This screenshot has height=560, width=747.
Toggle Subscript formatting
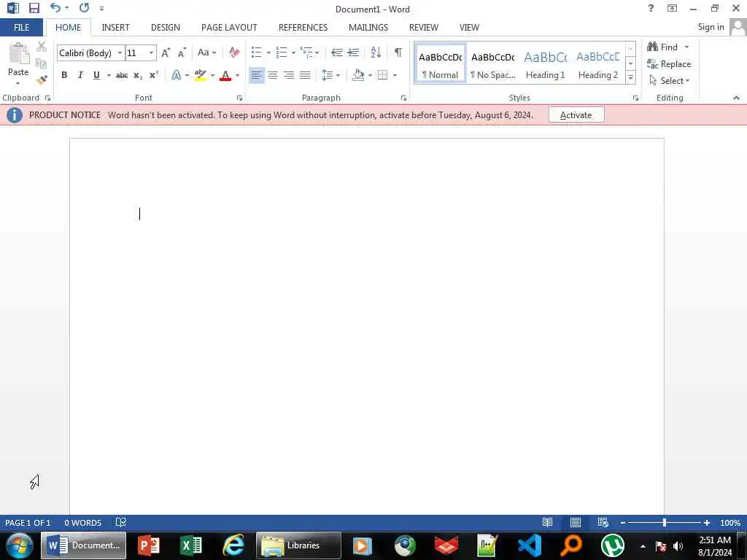138,75
